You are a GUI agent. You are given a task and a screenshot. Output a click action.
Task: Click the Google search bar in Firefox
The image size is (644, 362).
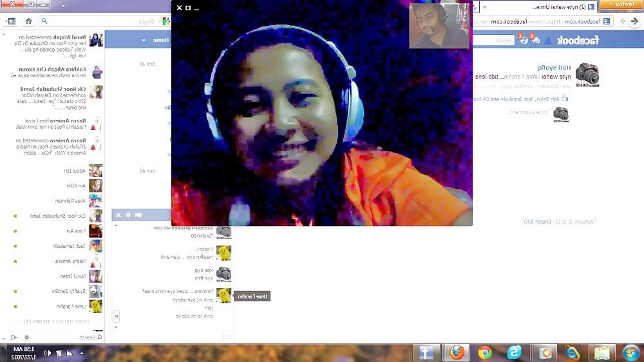click(x=105, y=21)
